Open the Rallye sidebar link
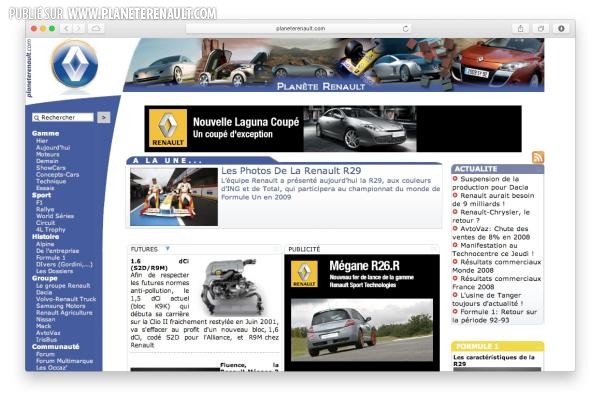The image size is (600, 400). coord(45,209)
